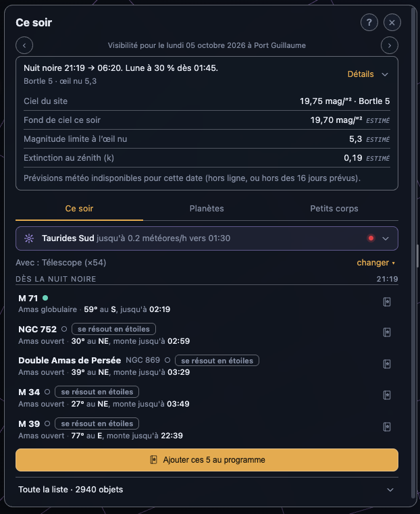Add M 39 to the program icon

387,427
